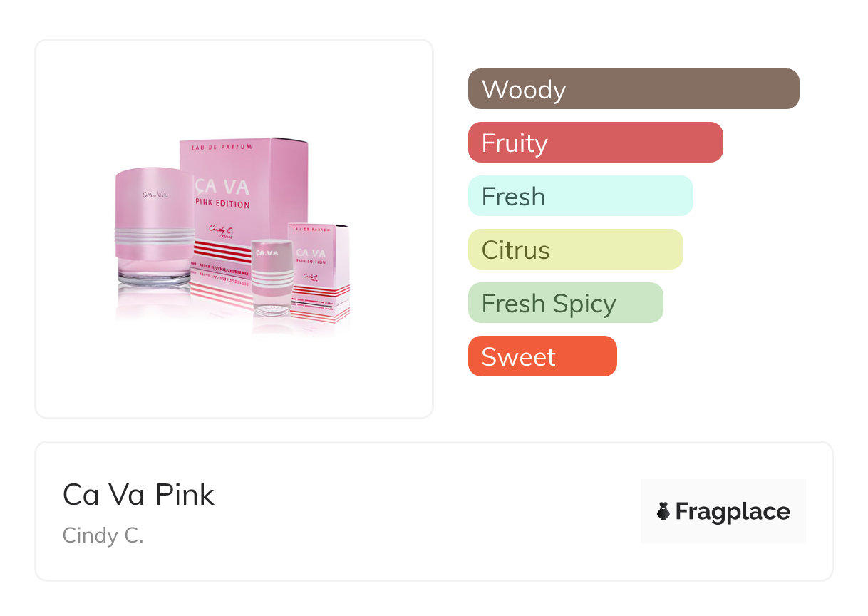Click the red stripes on large box
The image size is (868, 616).
(221, 250)
